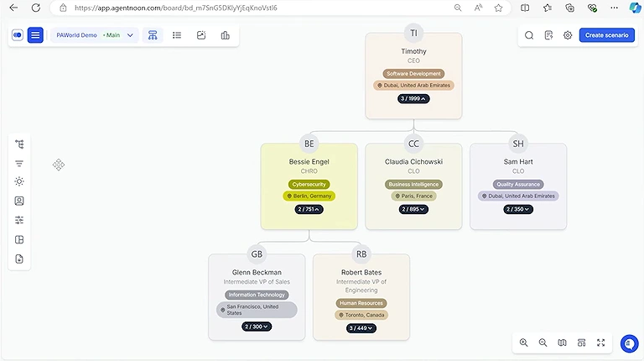Click the Berlin, Germany location tag

tap(309, 196)
